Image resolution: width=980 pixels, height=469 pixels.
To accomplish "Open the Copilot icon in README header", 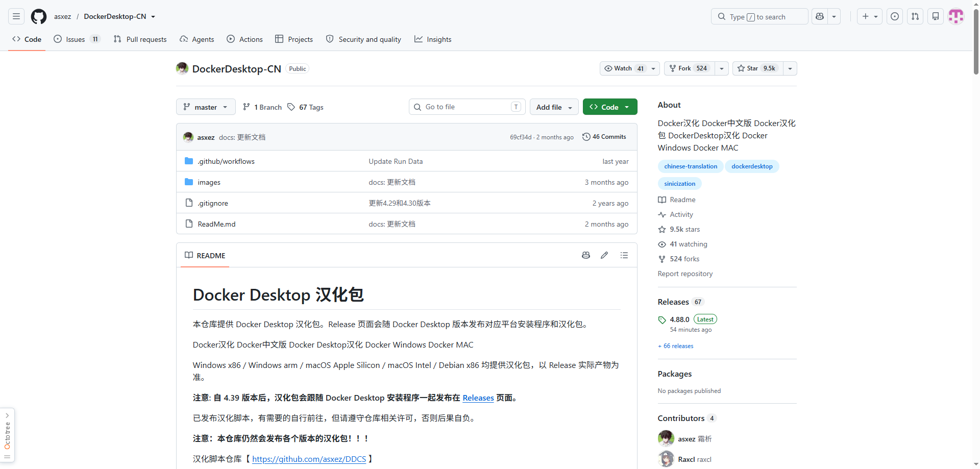I will (586, 255).
